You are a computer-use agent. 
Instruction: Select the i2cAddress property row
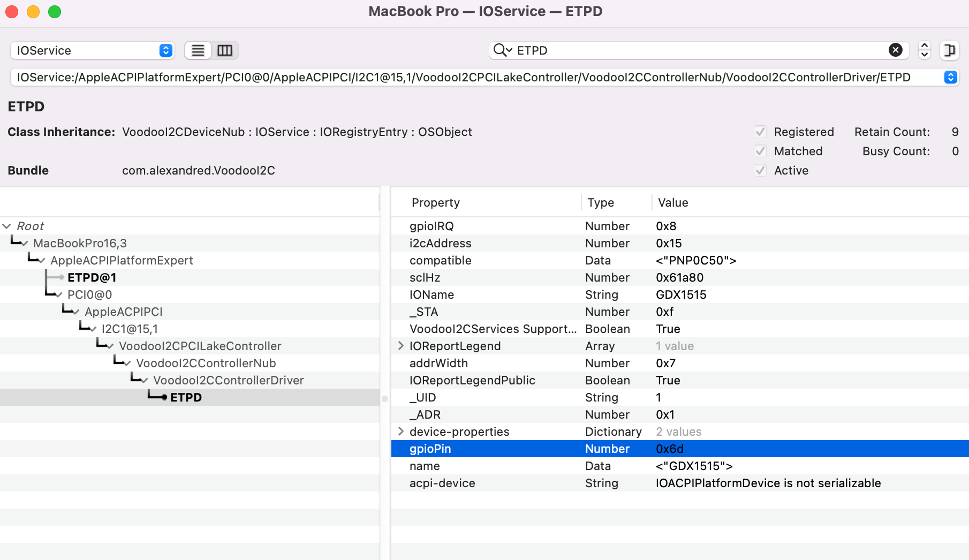click(x=680, y=243)
